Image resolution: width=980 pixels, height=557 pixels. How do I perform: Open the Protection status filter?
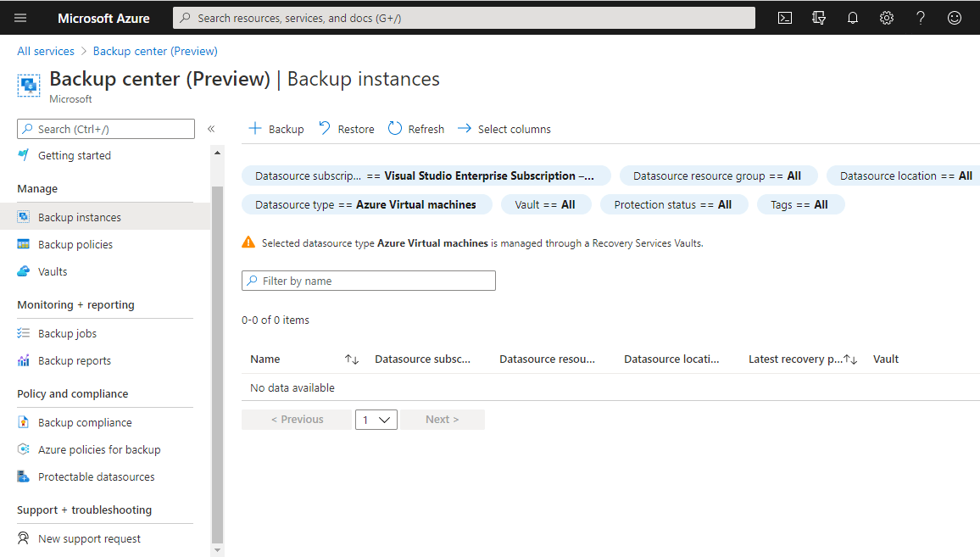674,204
